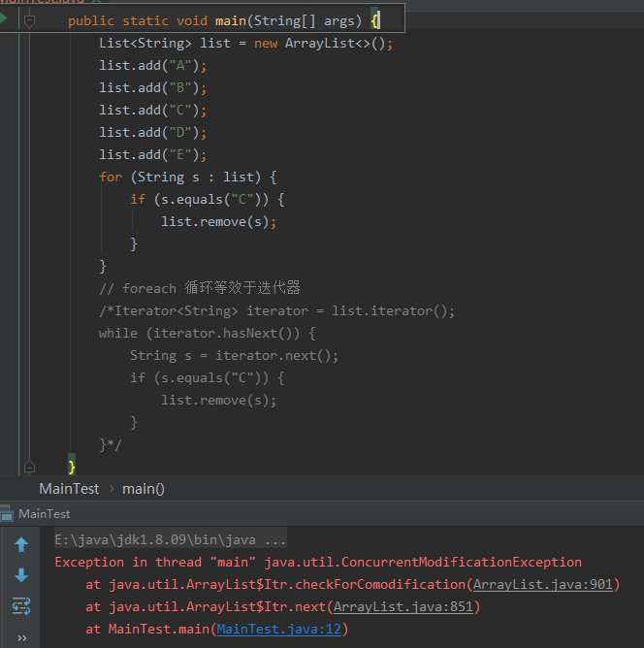Screen dimensions: 644x648
Task: Collapse the fold marker at method end brace
Action: click(29, 467)
